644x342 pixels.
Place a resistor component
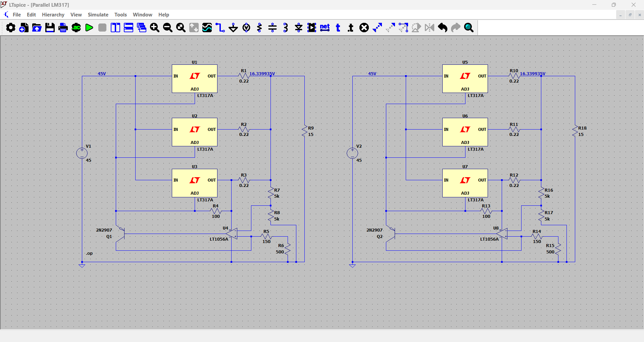(259, 28)
